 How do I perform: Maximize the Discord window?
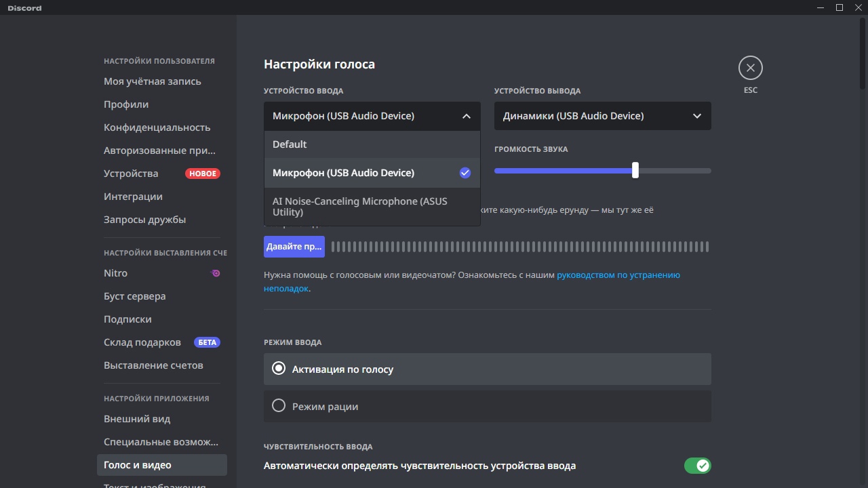point(839,7)
